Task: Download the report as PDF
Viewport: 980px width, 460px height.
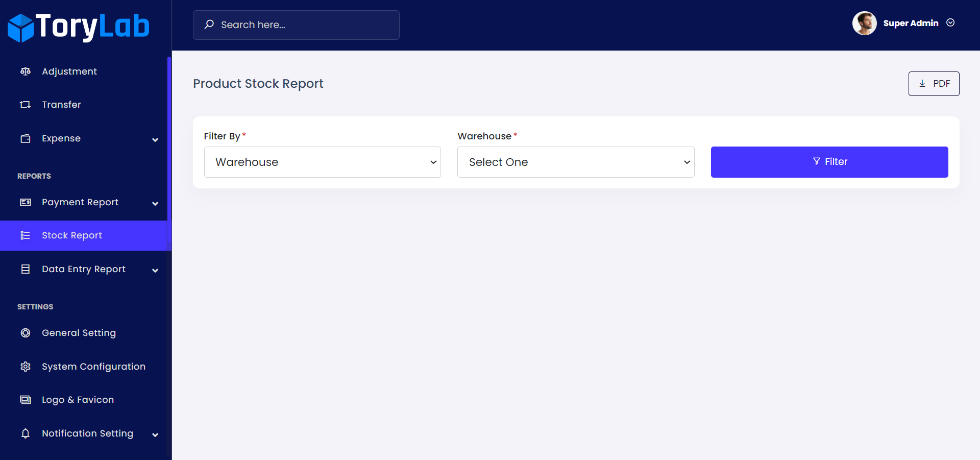Action: pos(934,84)
